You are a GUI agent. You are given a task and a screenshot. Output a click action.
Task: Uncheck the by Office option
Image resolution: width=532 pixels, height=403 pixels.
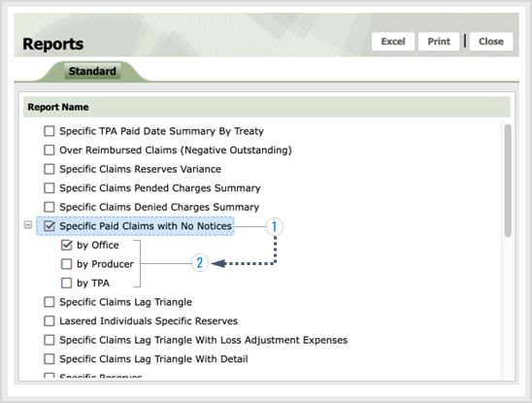tap(66, 245)
